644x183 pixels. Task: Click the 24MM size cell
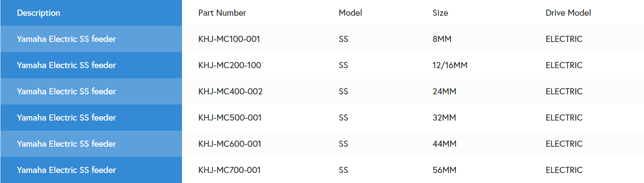(444, 92)
